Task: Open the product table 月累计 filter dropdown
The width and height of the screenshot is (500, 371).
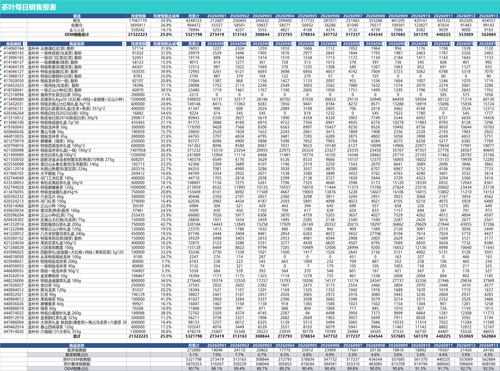Action: (x=203, y=44)
